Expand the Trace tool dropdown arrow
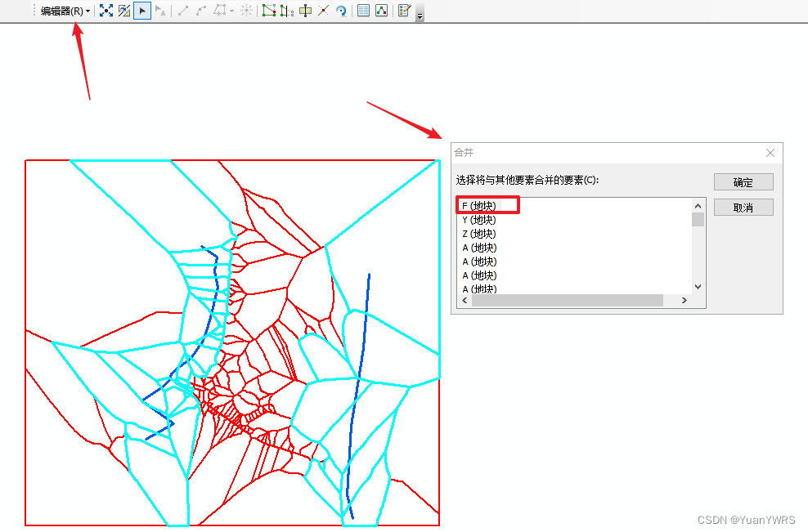The height and width of the screenshot is (532, 808). pyautogui.click(x=232, y=11)
